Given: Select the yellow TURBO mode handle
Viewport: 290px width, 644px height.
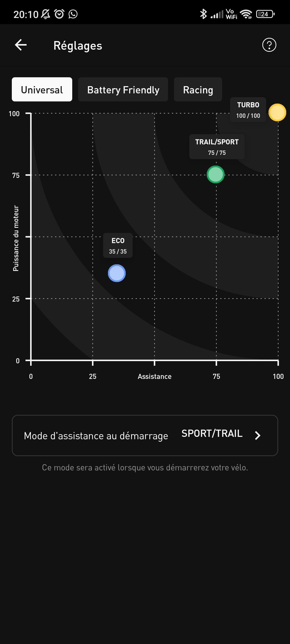Looking at the screenshot, I should pos(277,112).
